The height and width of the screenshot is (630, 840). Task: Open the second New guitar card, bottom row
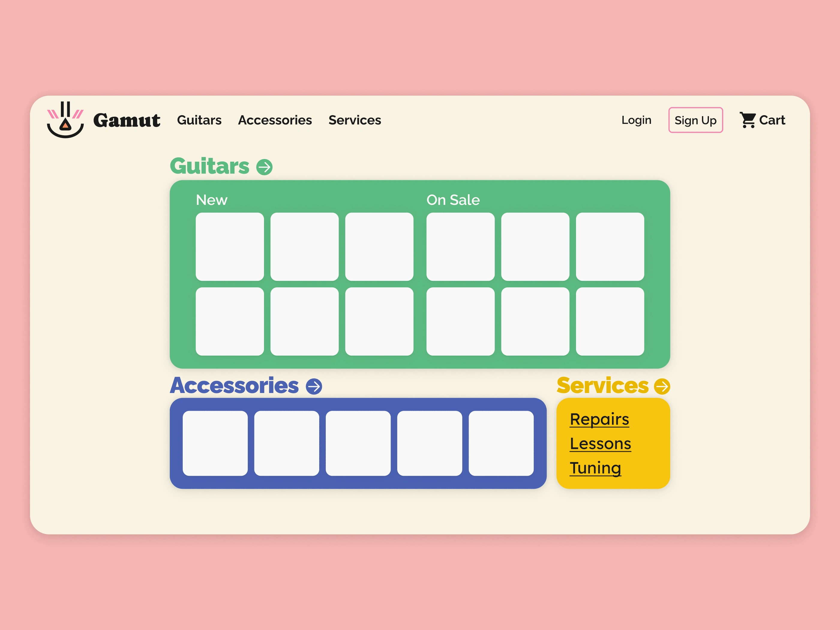tap(304, 322)
